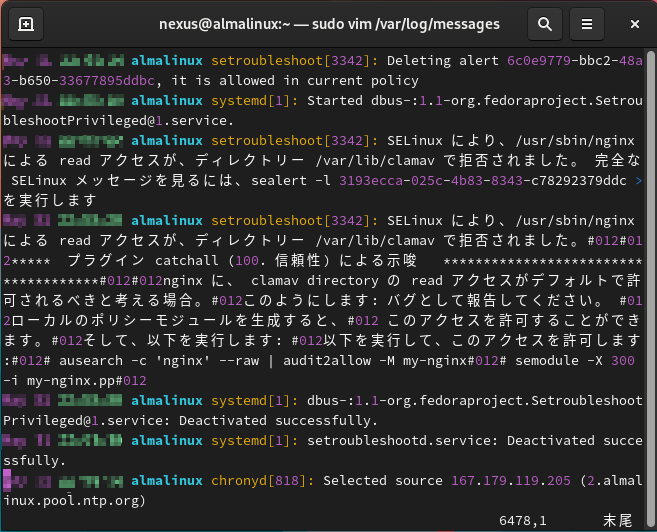657x532 pixels.
Task: Open a new terminal tab
Action: tap(26, 24)
